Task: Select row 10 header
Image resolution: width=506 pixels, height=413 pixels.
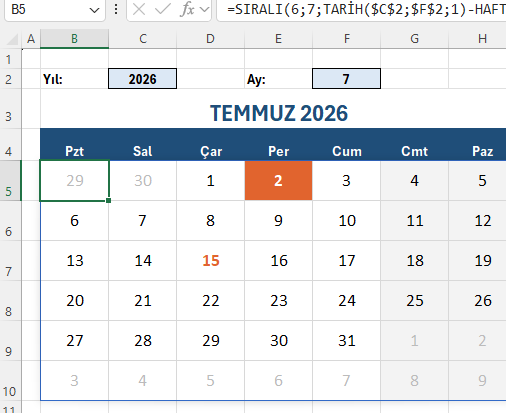Action: click(x=11, y=381)
